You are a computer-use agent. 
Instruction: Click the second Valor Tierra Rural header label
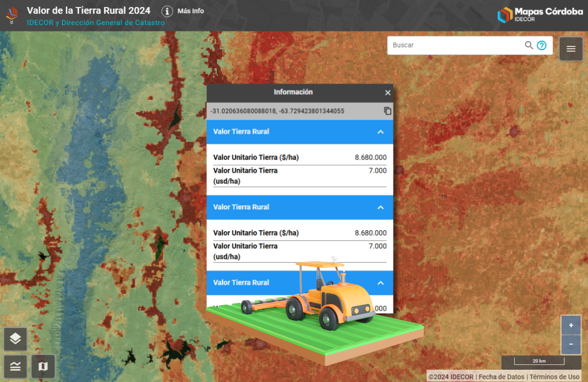(241, 207)
